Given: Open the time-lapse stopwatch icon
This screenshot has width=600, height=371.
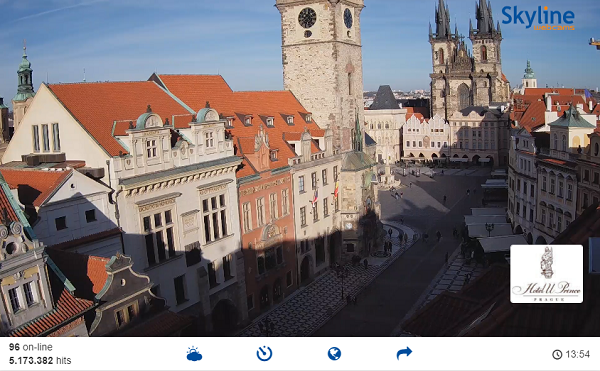Looking at the screenshot, I should click(x=264, y=353).
